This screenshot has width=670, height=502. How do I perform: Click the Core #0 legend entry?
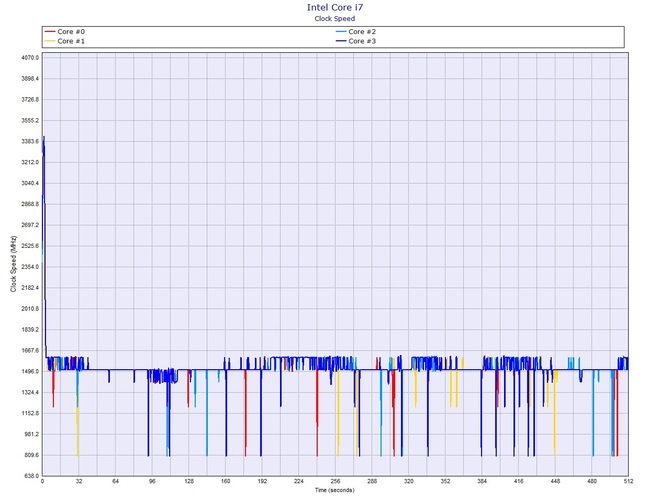[65, 32]
